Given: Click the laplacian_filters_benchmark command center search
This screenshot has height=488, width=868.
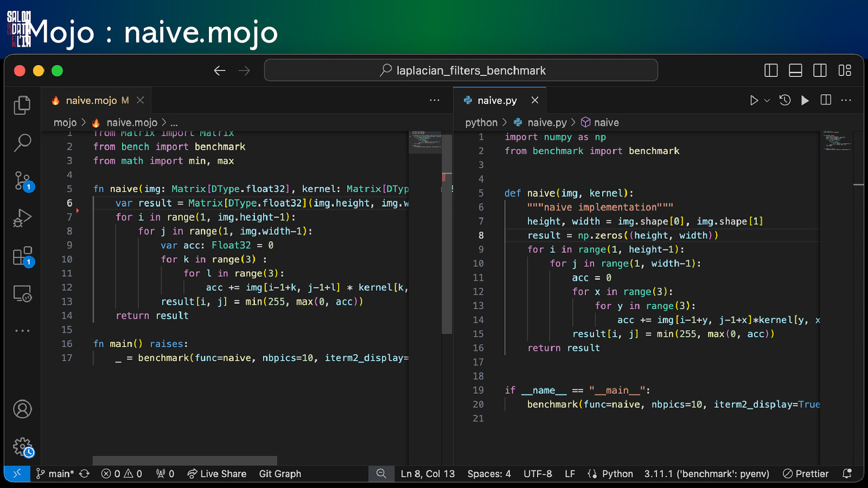Looking at the screenshot, I should [461, 70].
